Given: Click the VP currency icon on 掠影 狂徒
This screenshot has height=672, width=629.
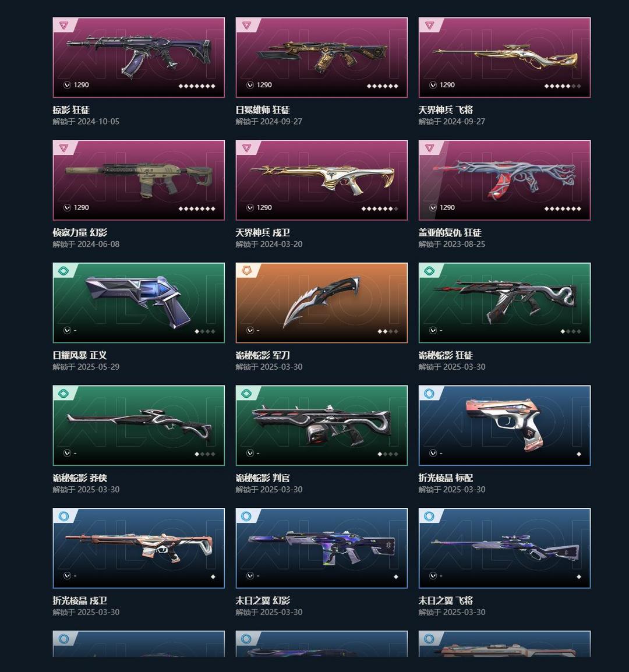Looking at the screenshot, I should 68,85.
